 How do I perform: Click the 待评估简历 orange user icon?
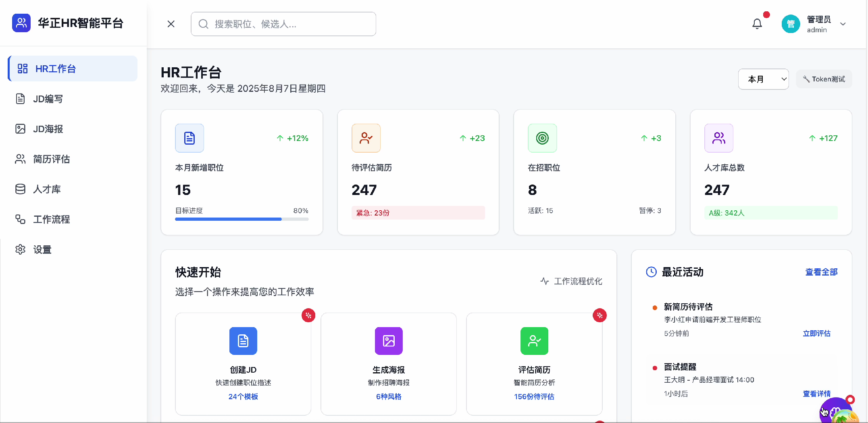coord(366,138)
